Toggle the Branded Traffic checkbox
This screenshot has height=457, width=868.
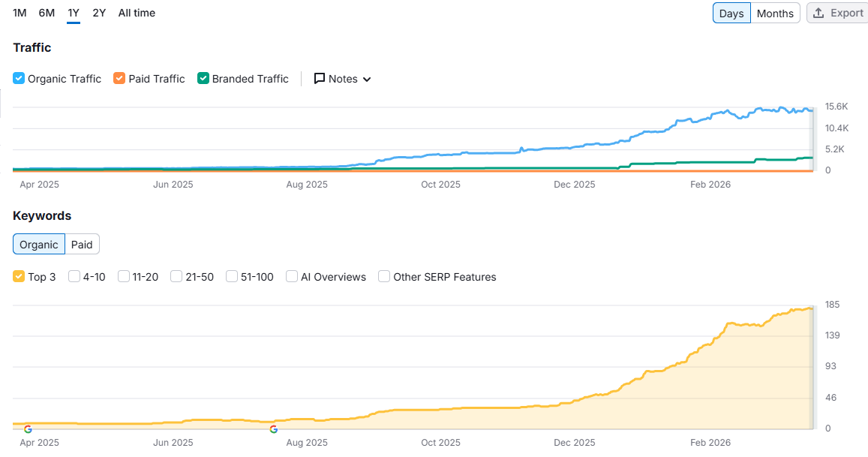pyautogui.click(x=203, y=79)
